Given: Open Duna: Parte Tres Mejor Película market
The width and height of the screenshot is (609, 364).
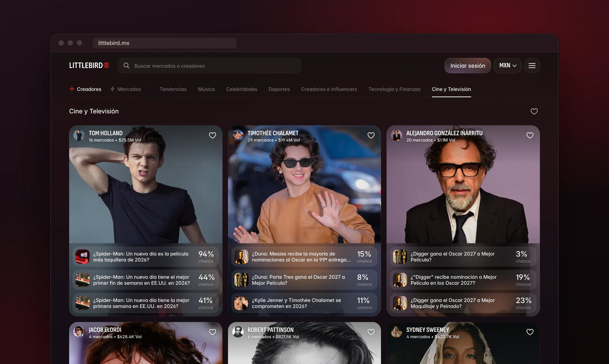Looking at the screenshot, I should 304,280.
